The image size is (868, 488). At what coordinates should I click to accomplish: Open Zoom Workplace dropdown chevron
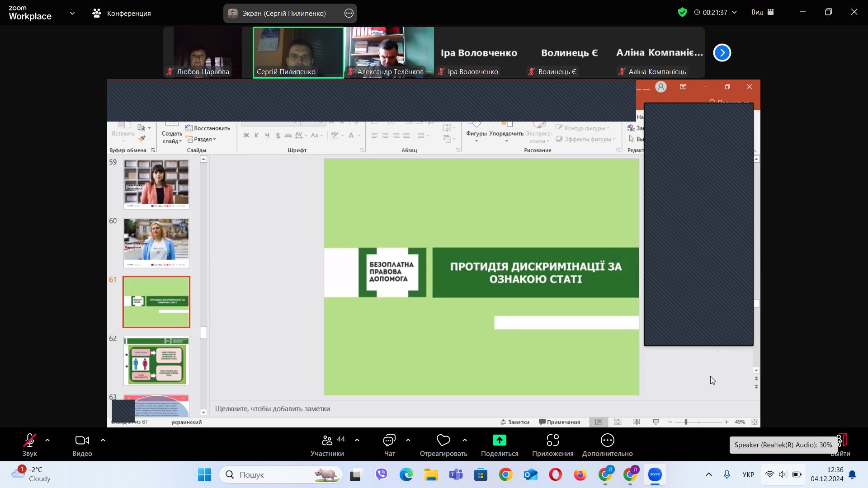pyautogui.click(x=72, y=14)
